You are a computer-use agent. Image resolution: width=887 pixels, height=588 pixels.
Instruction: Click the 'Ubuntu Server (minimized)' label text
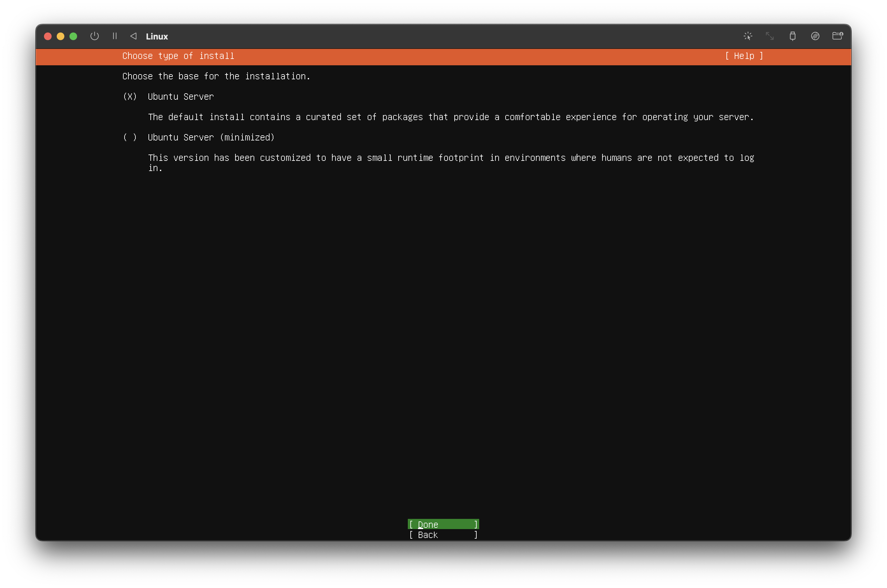tap(211, 138)
